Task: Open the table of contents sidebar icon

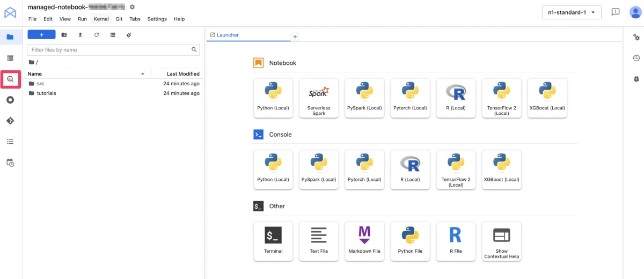Action: point(10,58)
